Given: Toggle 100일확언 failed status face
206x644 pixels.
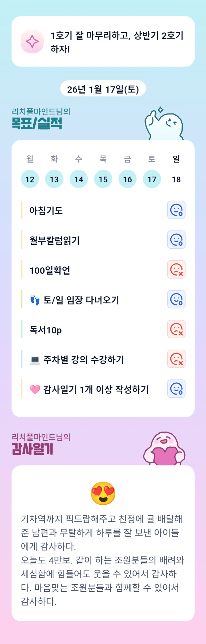Looking at the screenshot, I should (176, 270).
